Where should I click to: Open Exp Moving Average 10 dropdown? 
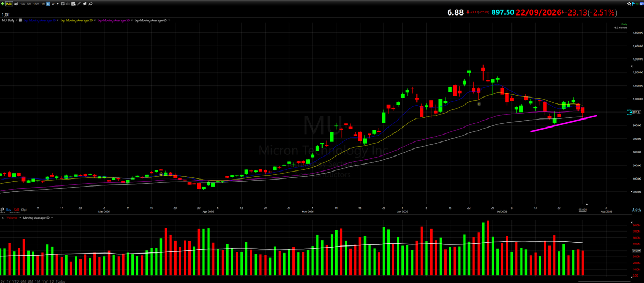[57, 20]
